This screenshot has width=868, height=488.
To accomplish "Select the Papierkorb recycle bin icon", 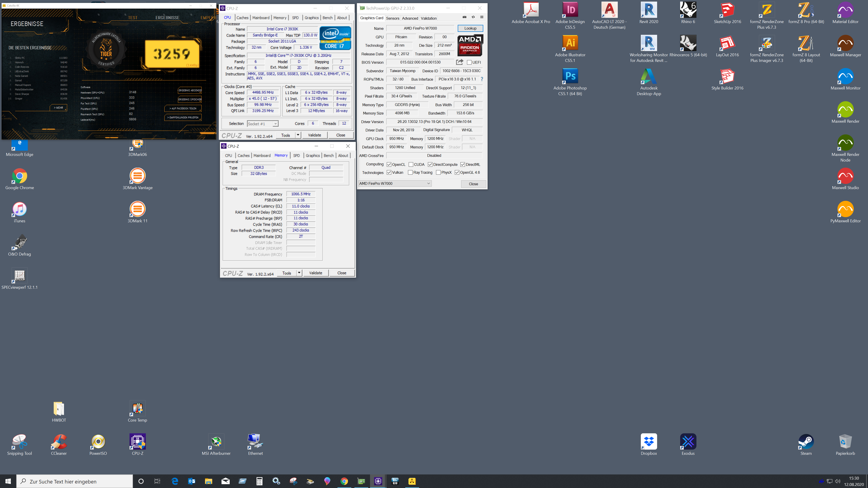I will [x=845, y=445].
